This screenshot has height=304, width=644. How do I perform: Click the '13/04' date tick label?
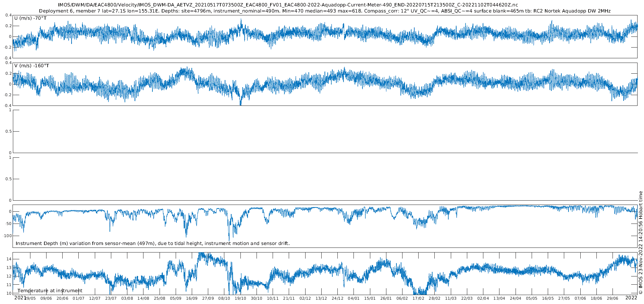[499, 298]
